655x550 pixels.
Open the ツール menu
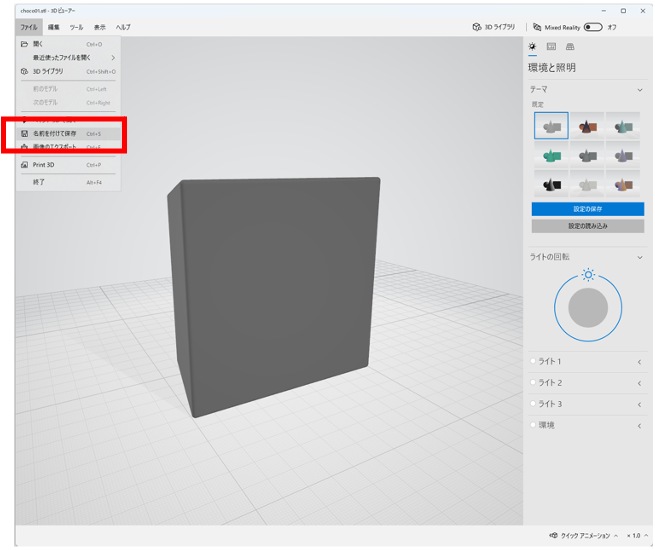[76, 27]
